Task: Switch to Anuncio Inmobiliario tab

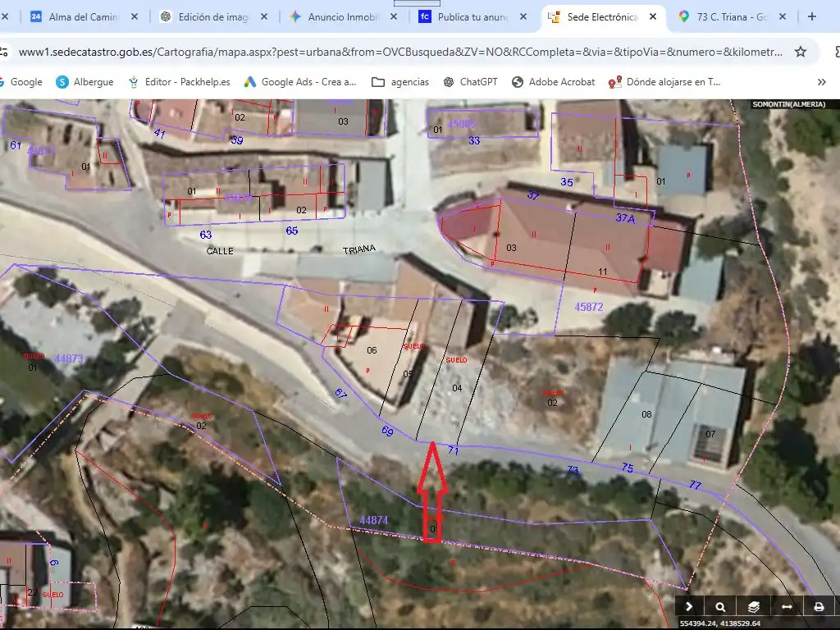Action: [345, 16]
